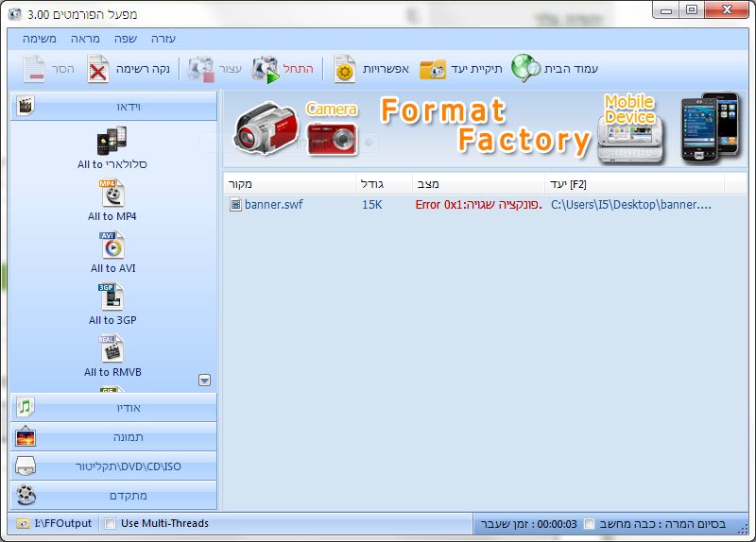
Task: Click the Remove (הסר) document icon
Action: [x=34, y=69]
